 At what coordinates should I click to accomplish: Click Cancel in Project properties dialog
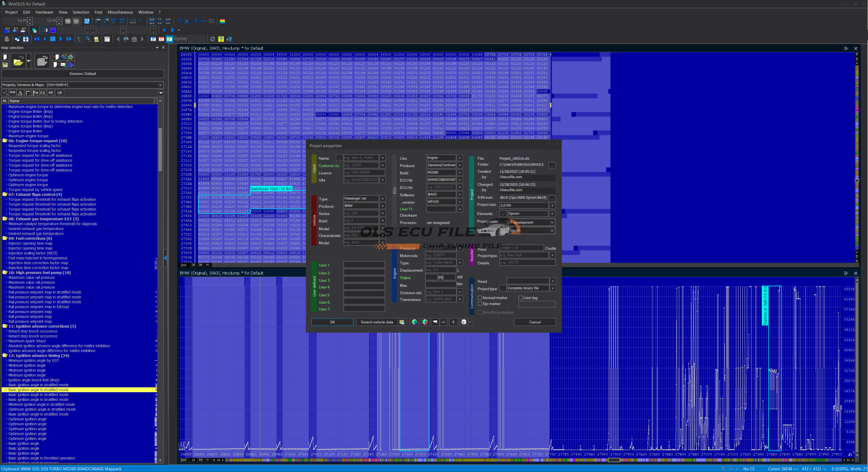click(x=535, y=322)
